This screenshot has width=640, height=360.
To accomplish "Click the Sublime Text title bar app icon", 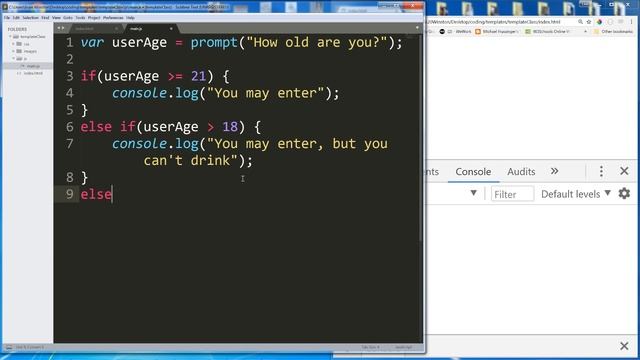I will (x=5, y=7).
